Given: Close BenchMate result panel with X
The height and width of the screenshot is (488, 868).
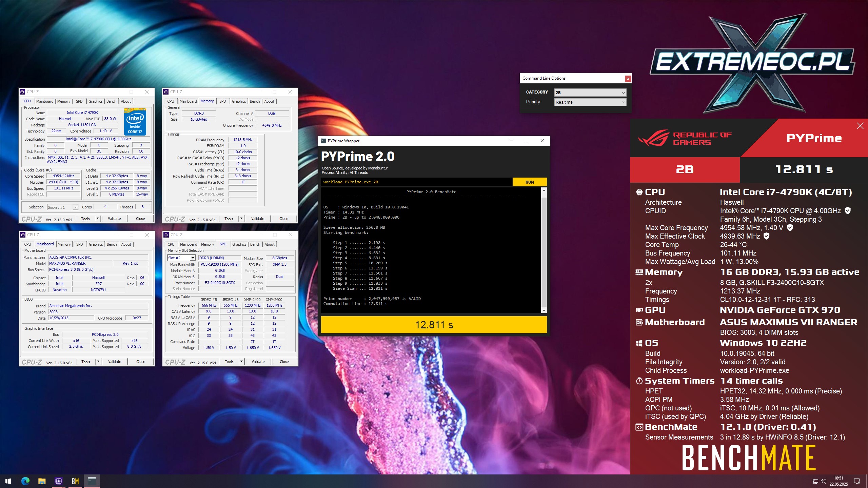Looking at the screenshot, I should (x=860, y=126).
